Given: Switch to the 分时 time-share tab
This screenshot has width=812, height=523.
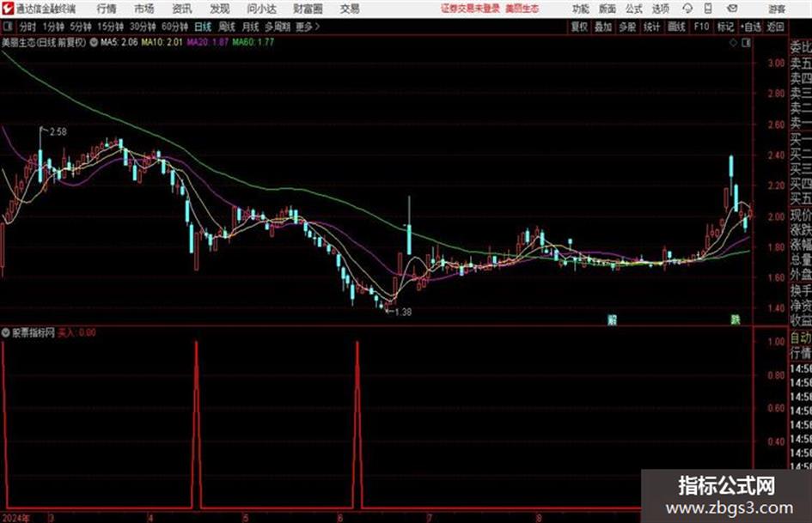Looking at the screenshot, I should pyautogui.click(x=27, y=27).
